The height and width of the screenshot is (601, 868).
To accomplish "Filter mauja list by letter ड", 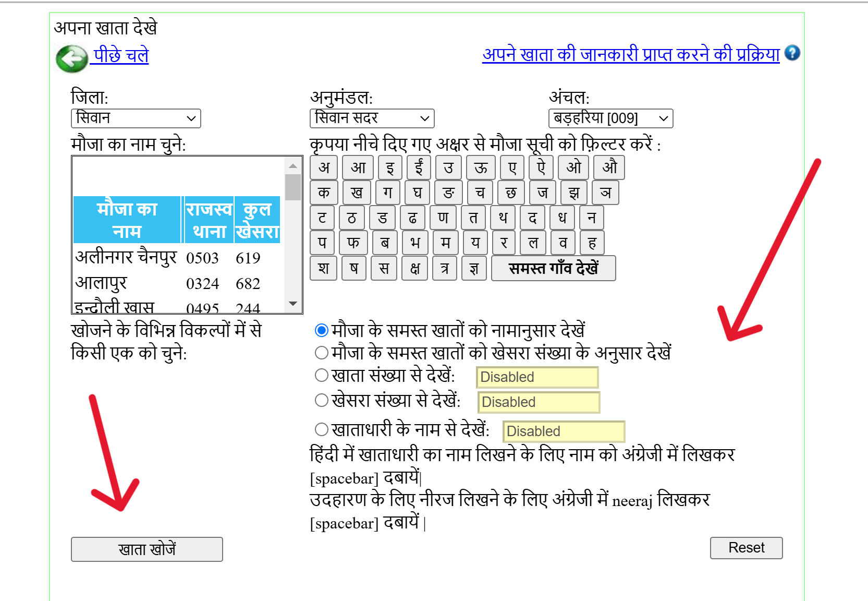I will pos(382,218).
